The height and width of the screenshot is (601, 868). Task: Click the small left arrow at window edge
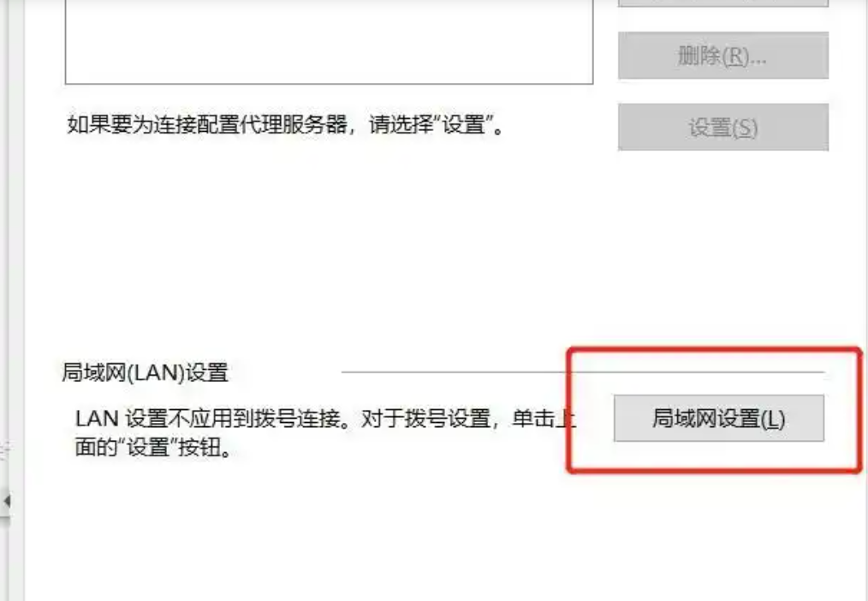tap(7, 501)
